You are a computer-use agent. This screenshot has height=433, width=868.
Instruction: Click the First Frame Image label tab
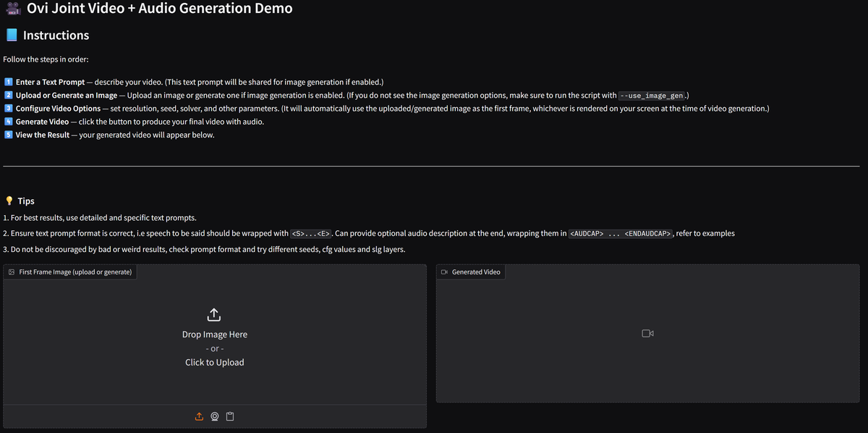[x=70, y=272]
